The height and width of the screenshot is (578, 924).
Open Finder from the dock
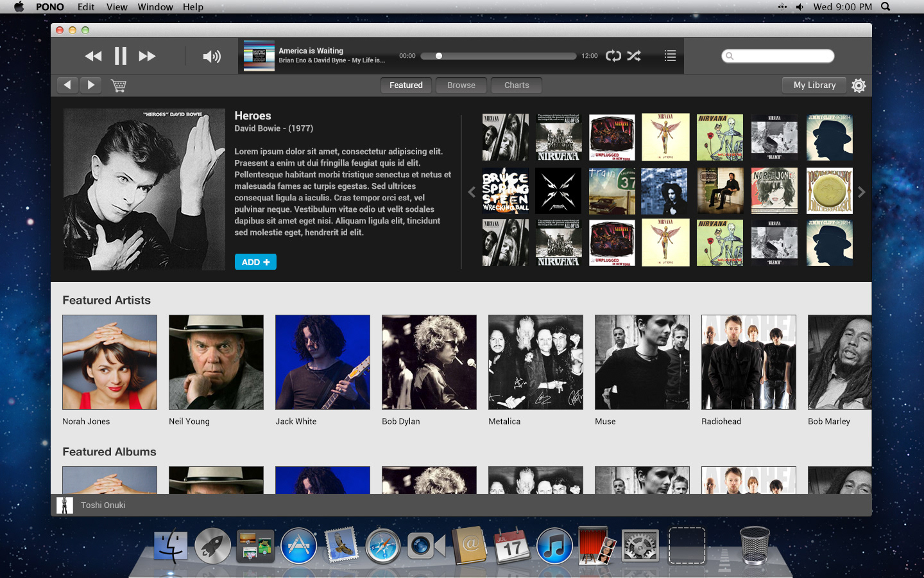tap(171, 547)
